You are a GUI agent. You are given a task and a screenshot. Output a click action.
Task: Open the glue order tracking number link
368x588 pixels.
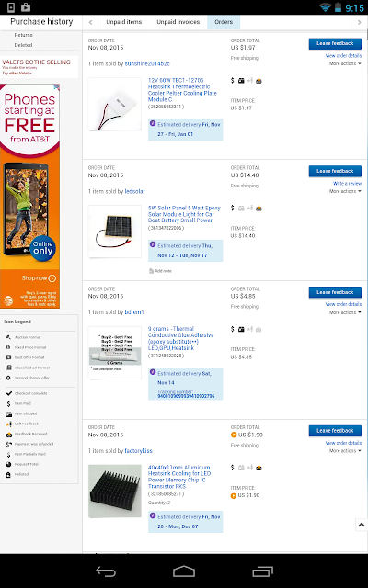[186, 396]
